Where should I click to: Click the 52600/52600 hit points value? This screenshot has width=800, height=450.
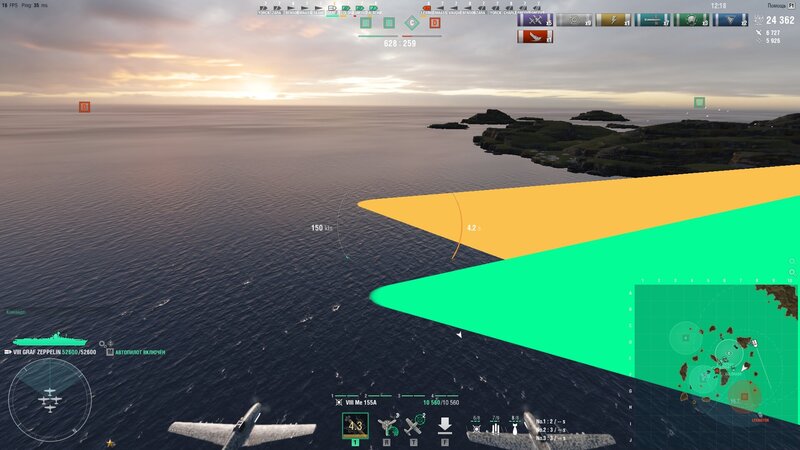point(79,352)
